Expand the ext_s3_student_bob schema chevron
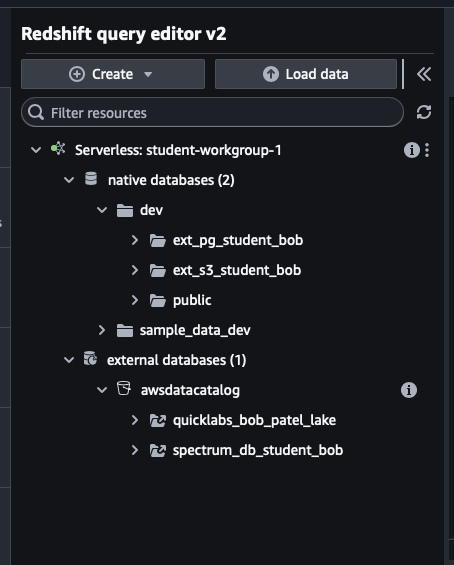This screenshot has height=565, width=454. [135, 270]
